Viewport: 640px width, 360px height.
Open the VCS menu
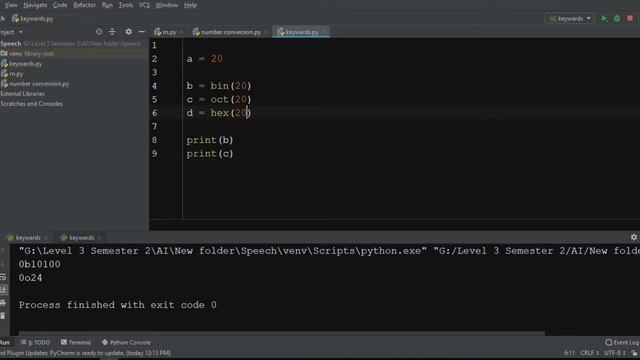click(144, 5)
